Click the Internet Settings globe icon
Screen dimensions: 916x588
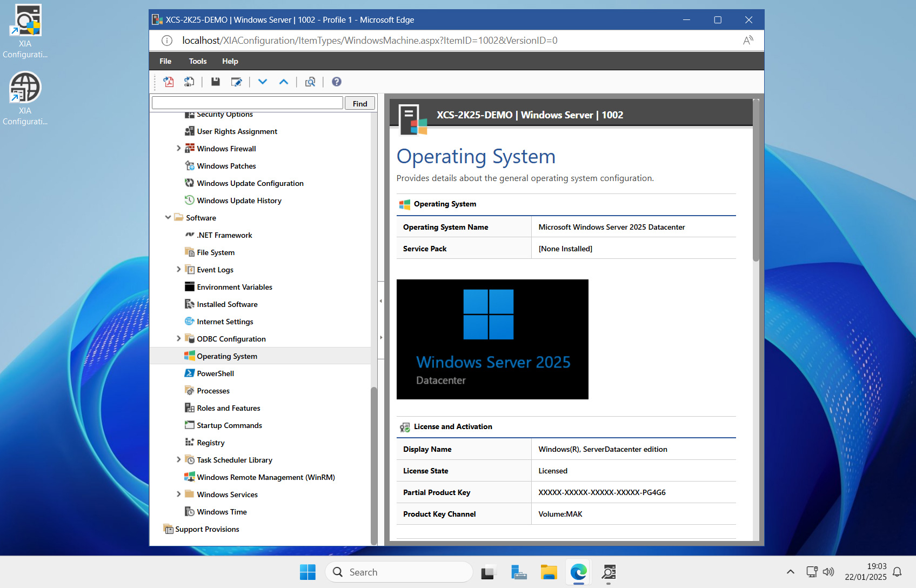190,321
